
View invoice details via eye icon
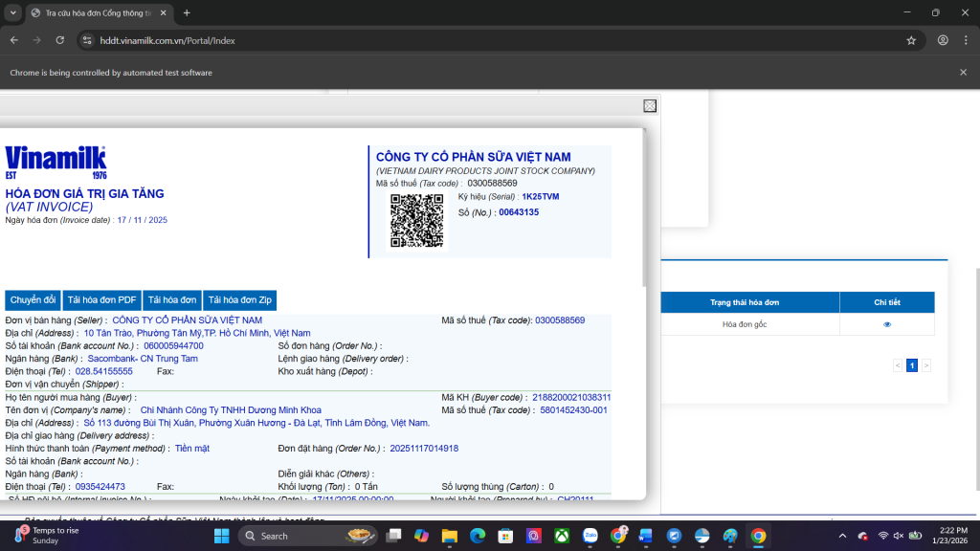887,324
